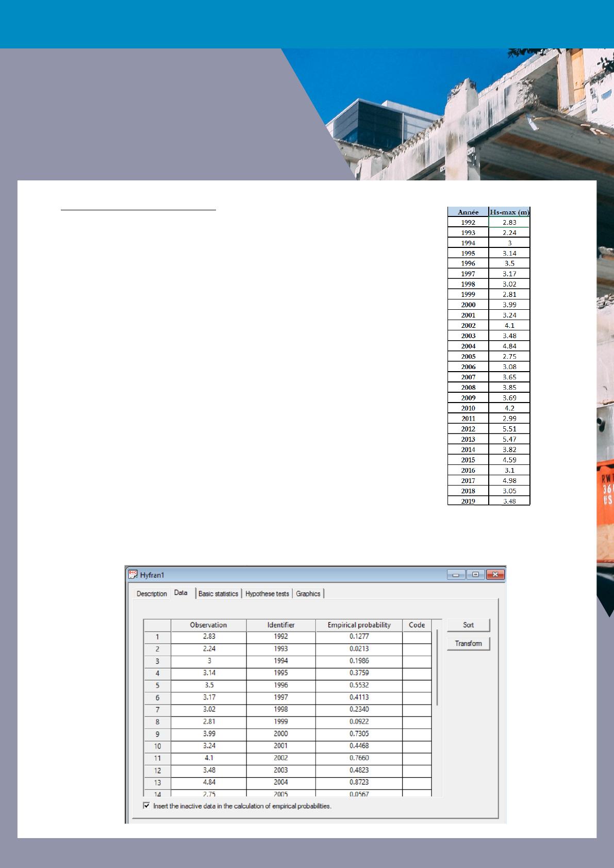Click the Observation column header
Screen dimensions: 614x868
pos(208,625)
